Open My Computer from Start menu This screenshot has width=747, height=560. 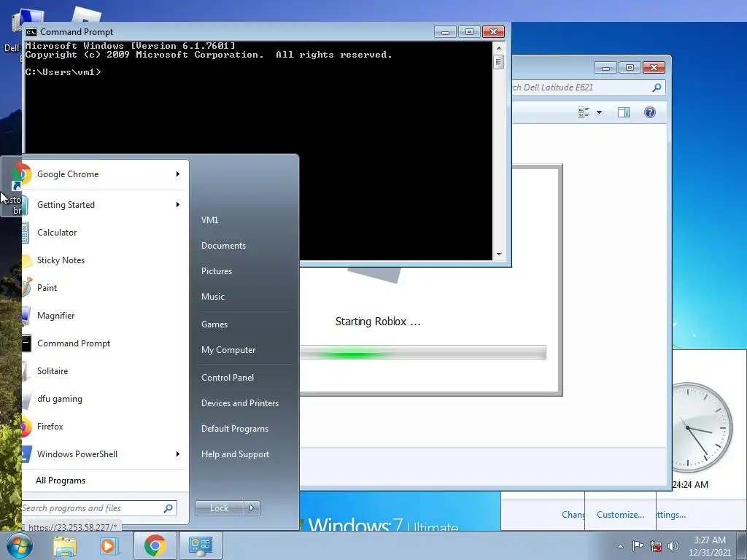click(x=228, y=350)
